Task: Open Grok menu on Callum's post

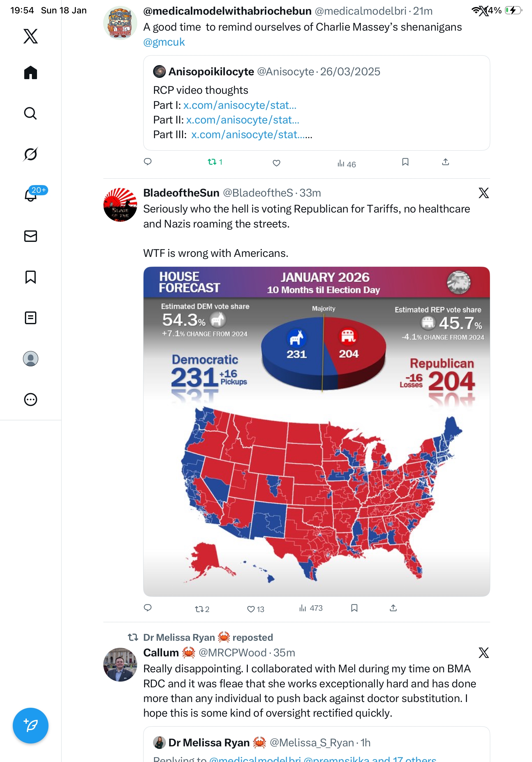Action: 484,653
